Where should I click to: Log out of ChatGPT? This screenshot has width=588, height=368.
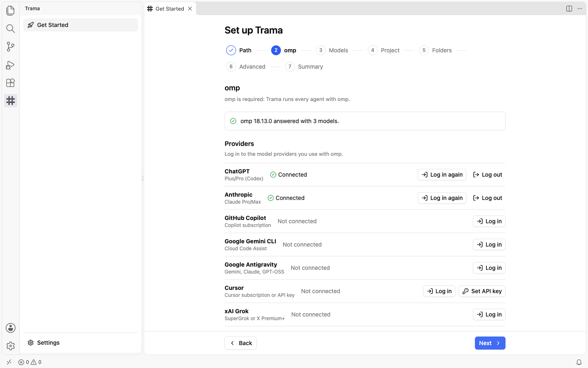(x=488, y=175)
